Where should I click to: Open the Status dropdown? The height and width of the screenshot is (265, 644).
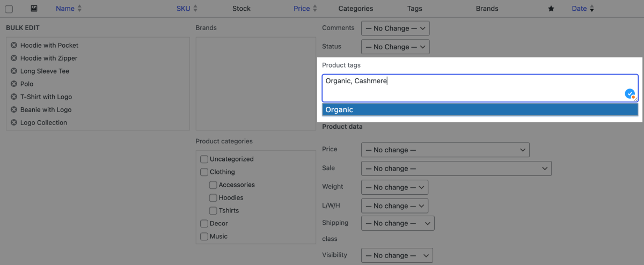[395, 47]
